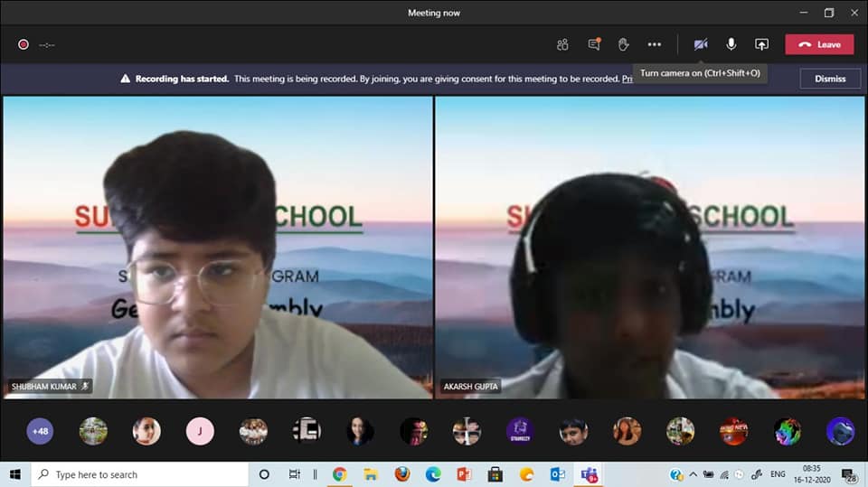Click Akarsh Gupta's video tile

[649, 248]
